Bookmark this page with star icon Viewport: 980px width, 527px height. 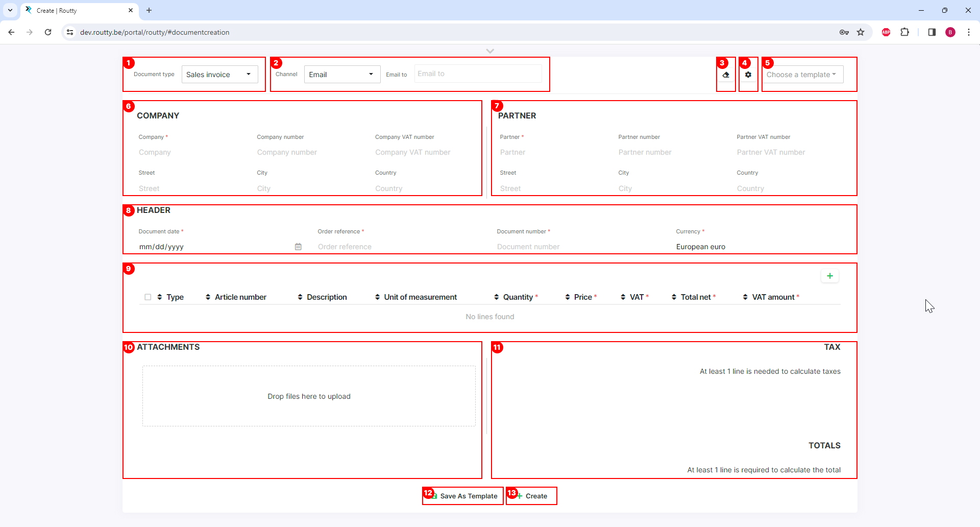tap(861, 32)
